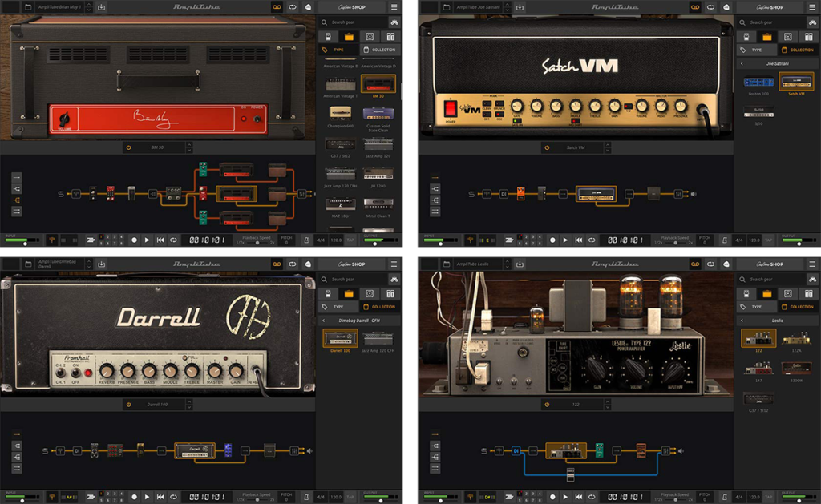Flip red POWER switch on Satch VM amp
Viewport: 821px width, 504px height.
pos(451,109)
